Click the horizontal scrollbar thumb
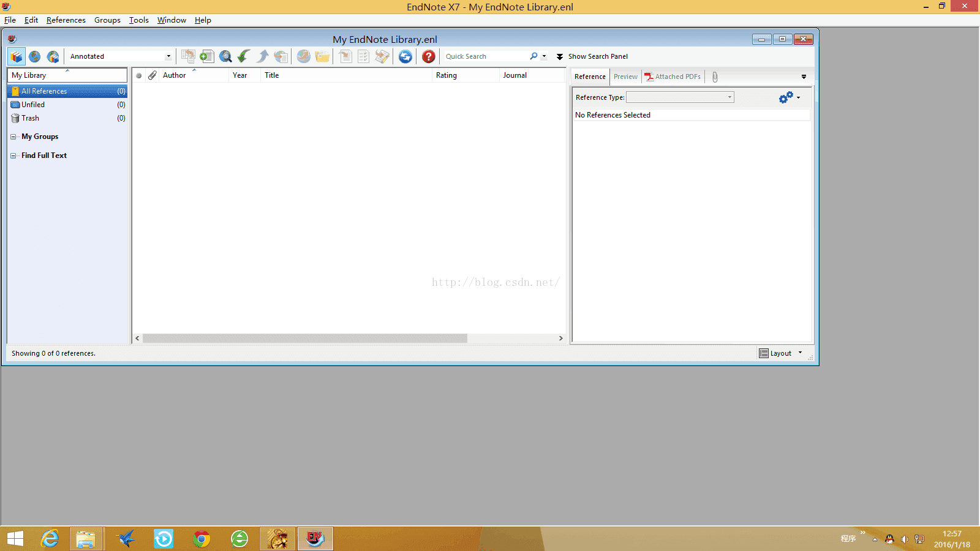The image size is (980, 551). tap(304, 339)
